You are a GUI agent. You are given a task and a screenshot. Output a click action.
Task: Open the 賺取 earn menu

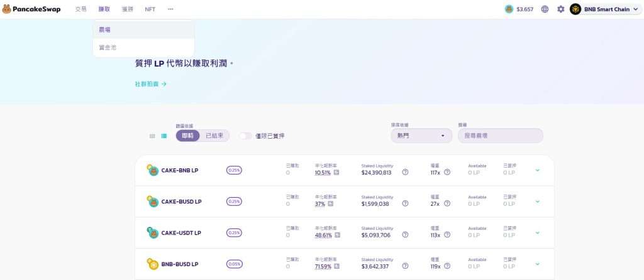[104, 9]
